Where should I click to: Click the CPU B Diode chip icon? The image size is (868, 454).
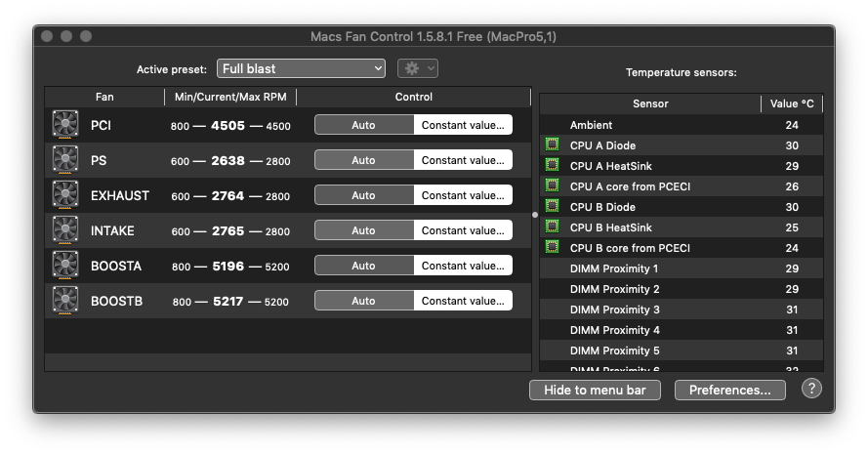pyautogui.click(x=552, y=206)
